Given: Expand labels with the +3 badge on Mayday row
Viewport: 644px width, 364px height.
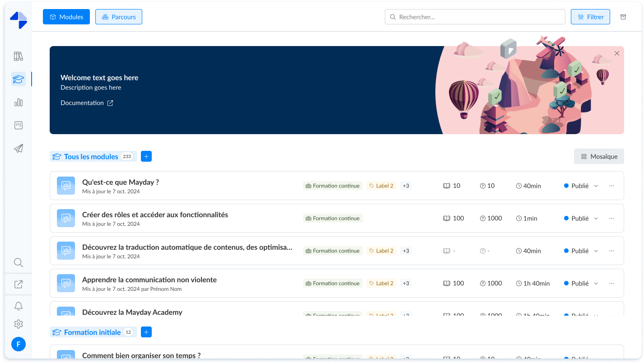Looking at the screenshot, I should click(405, 186).
